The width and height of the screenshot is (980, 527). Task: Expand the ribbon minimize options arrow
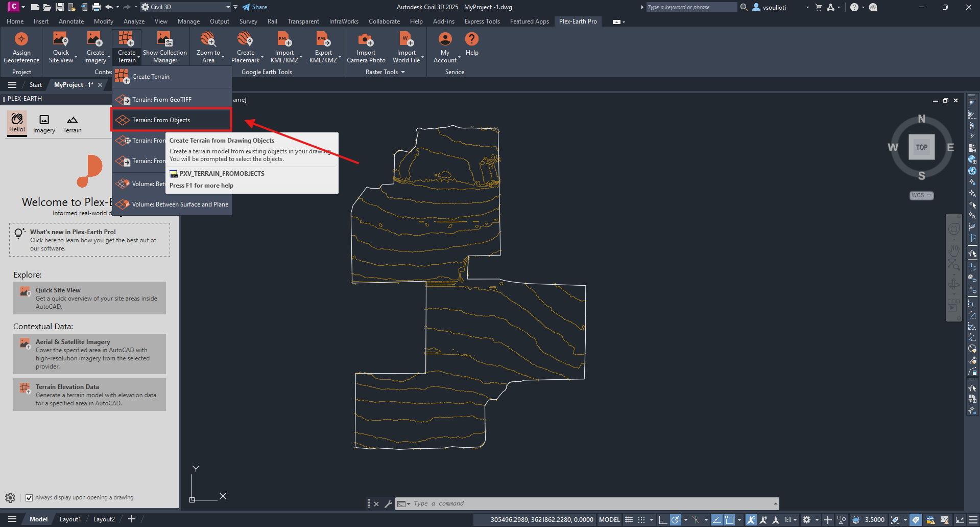tap(624, 22)
